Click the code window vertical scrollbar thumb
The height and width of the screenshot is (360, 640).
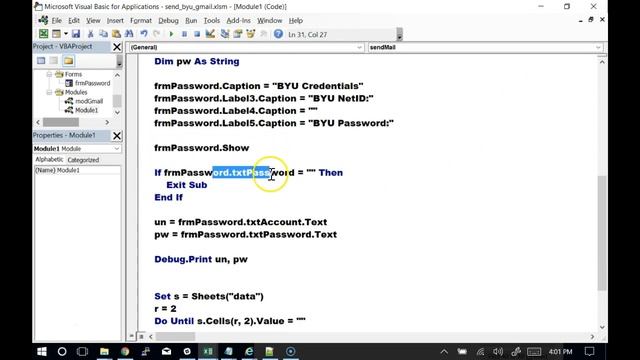click(602, 233)
